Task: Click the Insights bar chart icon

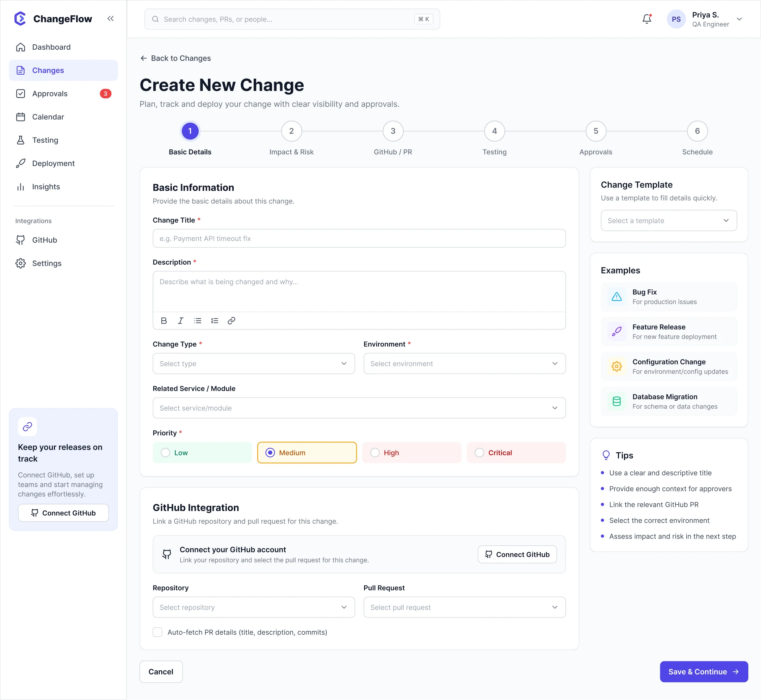Action: coord(21,187)
